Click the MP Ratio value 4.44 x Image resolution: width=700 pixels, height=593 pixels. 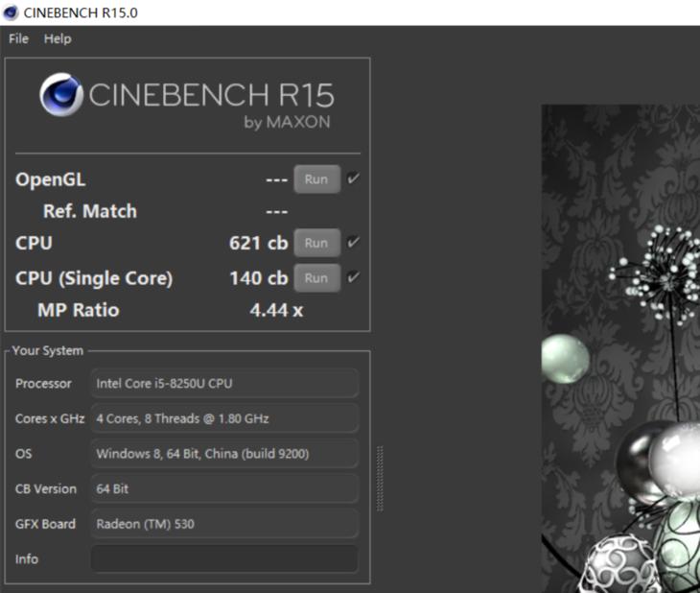[x=276, y=310]
